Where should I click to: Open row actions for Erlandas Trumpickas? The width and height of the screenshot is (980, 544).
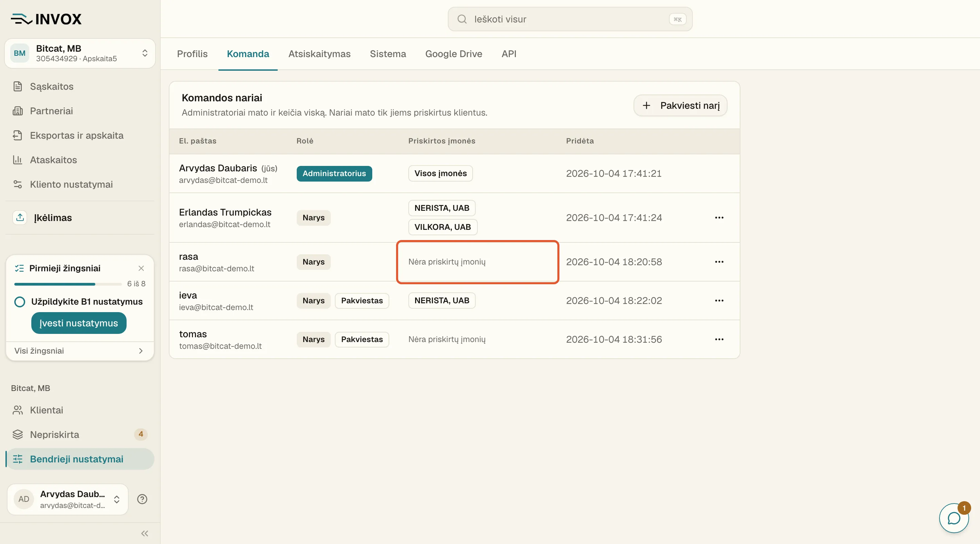[719, 218]
